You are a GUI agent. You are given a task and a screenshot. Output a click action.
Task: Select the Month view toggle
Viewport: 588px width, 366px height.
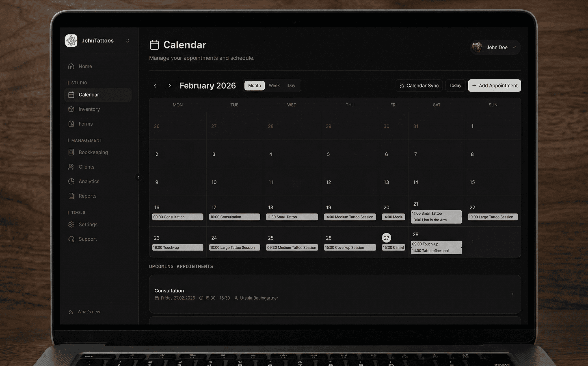[x=254, y=85]
